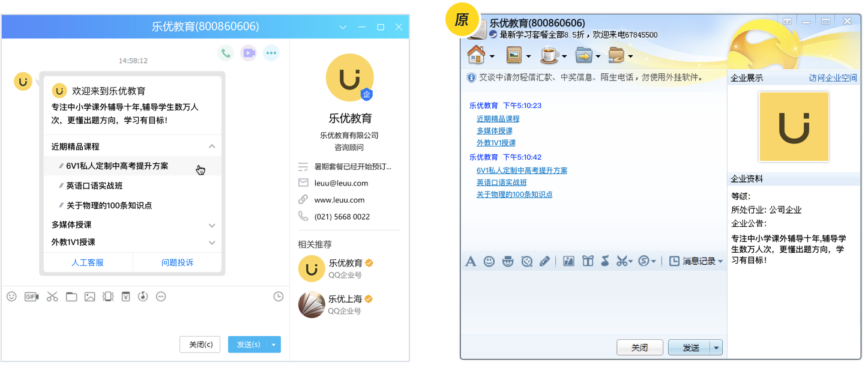Click the picture send-image icon in the new window
Screen dimensions: 868x371
[89, 296]
